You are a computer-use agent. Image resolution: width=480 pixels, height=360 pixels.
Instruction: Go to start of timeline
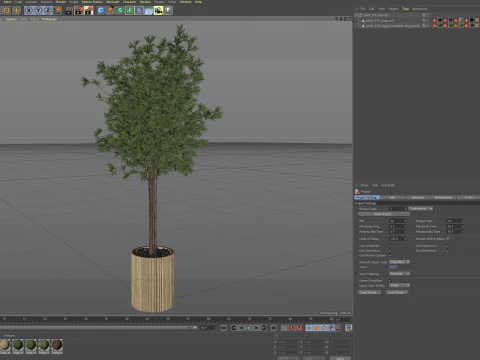tap(223, 328)
